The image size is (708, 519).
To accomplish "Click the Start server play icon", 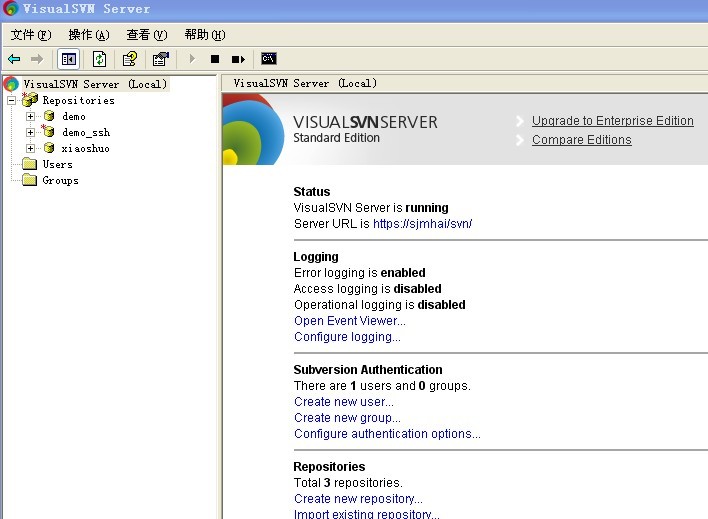I will pyautogui.click(x=192, y=59).
